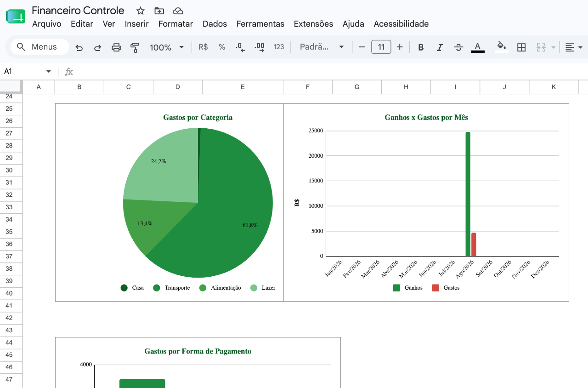
Task: Open the Ver menu
Action: [109, 24]
